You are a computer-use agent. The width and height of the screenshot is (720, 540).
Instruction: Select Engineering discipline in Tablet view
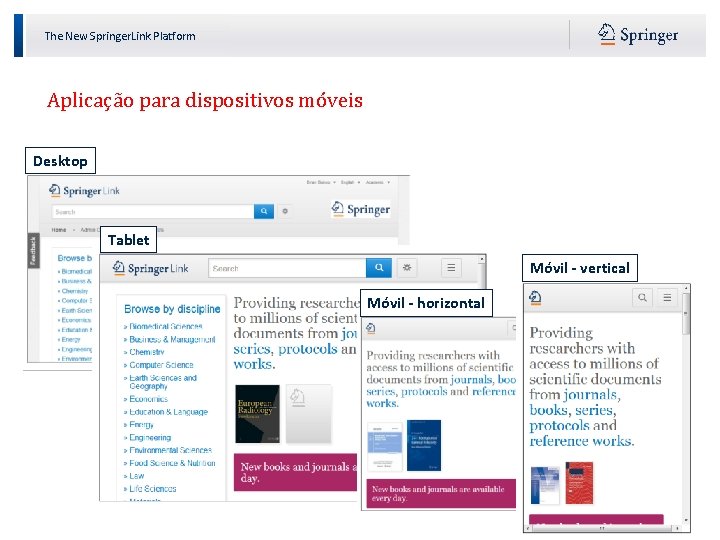pyautogui.click(x=150, y=438)
